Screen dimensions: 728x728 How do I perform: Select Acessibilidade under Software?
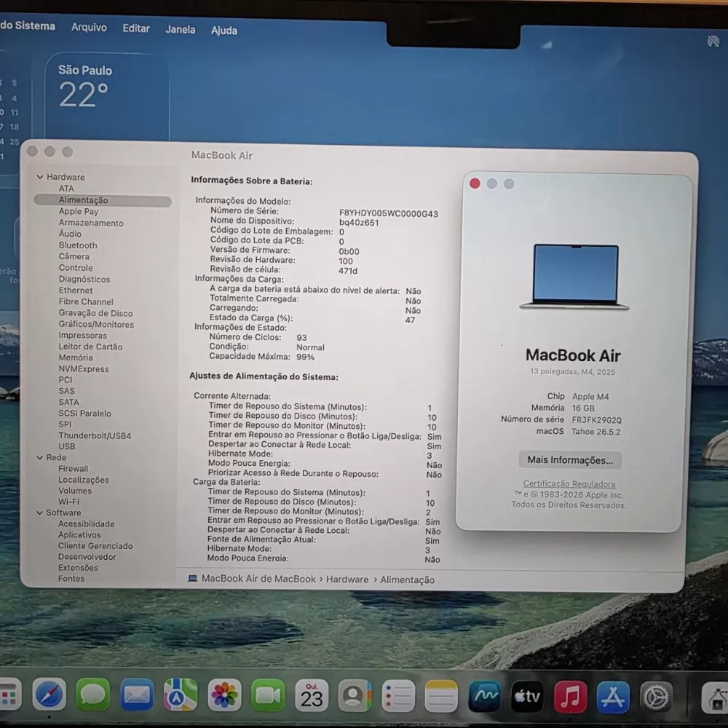[87, 523]
